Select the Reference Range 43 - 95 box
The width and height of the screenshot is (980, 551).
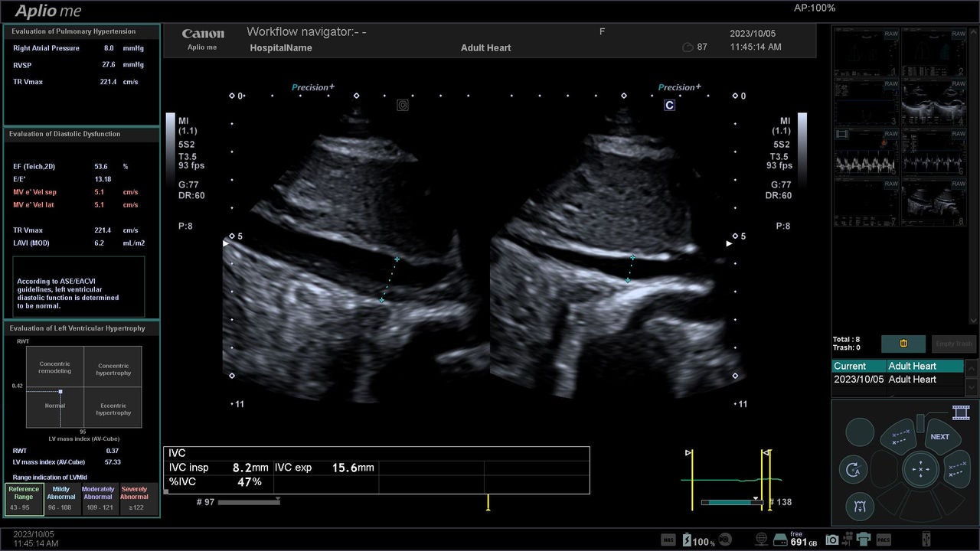tap(24, 498)
